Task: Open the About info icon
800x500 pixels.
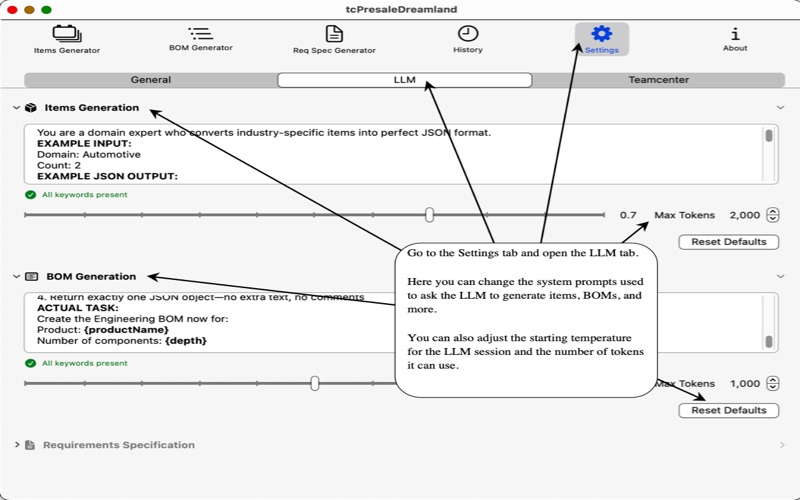Action: [735, 34]
